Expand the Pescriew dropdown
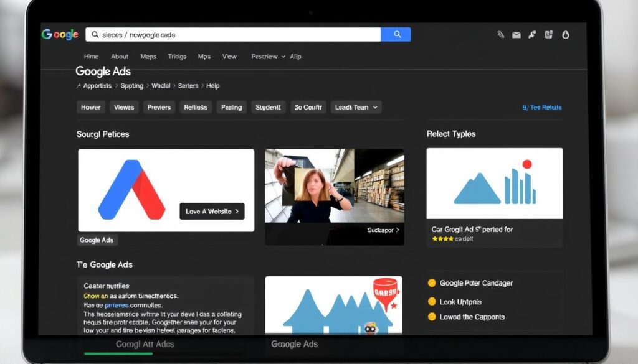The width and height of the screenshot is (638, 364). click(268, 57)
